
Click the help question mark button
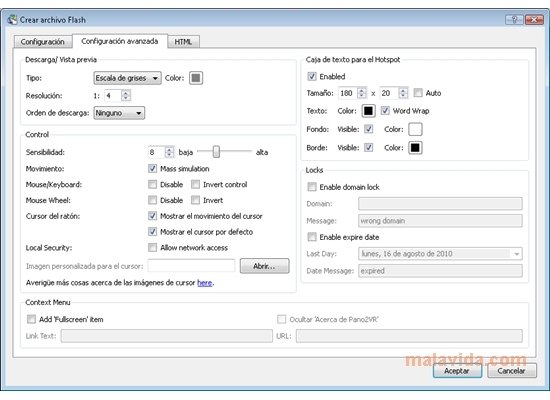click(x=514, y=20)
